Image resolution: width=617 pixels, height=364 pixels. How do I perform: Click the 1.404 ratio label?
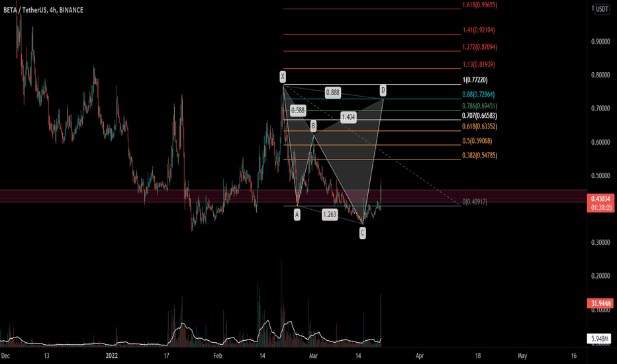[x=349, y=117]
